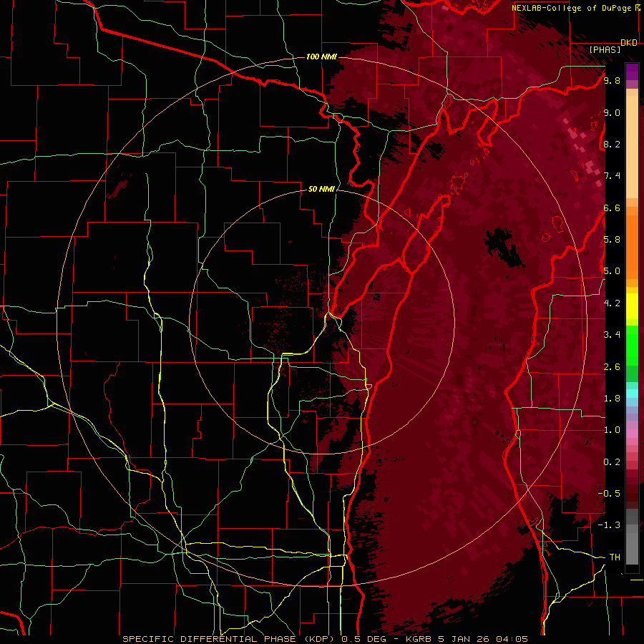Click the 1.8 scale value
The width and height of the screenshot is (644, 644).
pyautogui.click(x=612, y=399)
